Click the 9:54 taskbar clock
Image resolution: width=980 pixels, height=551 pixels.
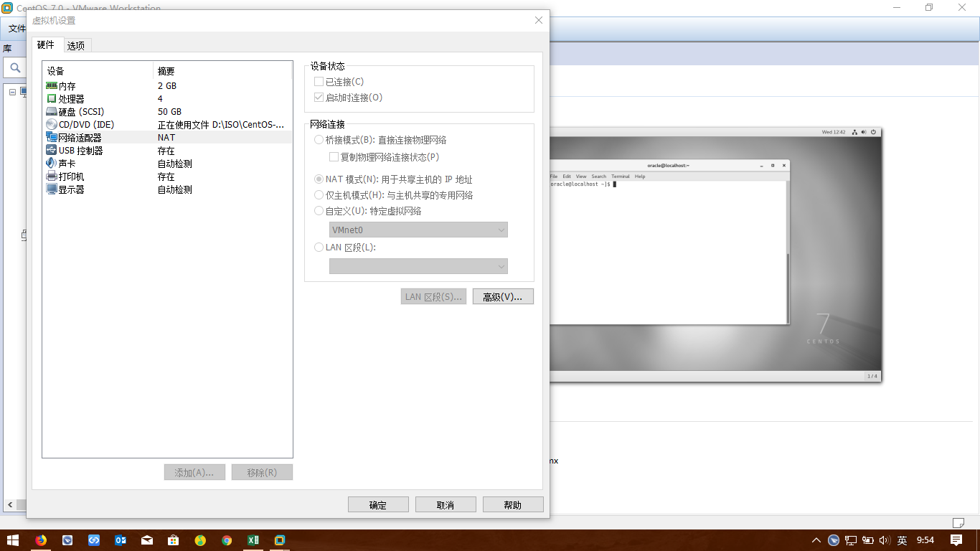[925, 540]
